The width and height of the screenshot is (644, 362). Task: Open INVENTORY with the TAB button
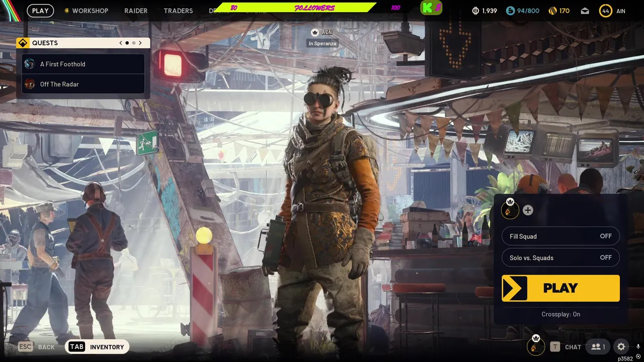point(97,347)
